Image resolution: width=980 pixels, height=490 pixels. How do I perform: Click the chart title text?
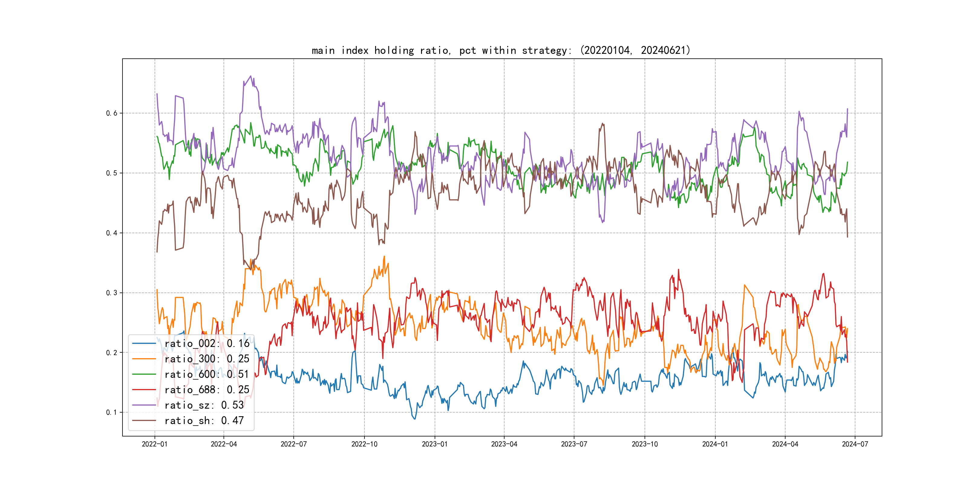(501, 50)
